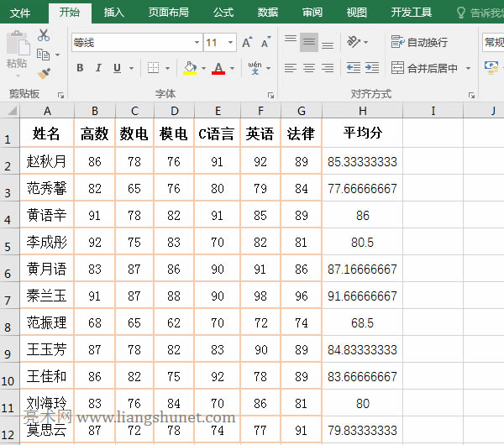Toggle Bold formatting

coord(80,68)
